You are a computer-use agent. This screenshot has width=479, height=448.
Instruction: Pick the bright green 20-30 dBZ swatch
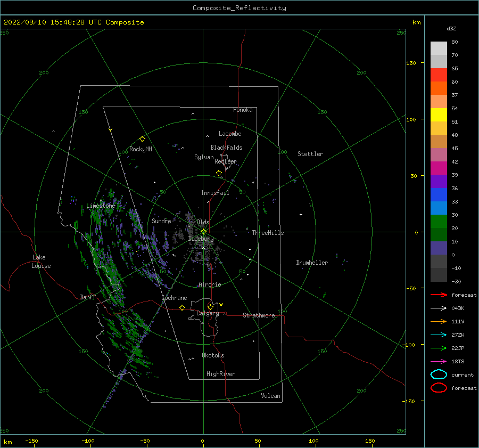tap(439, 222)
